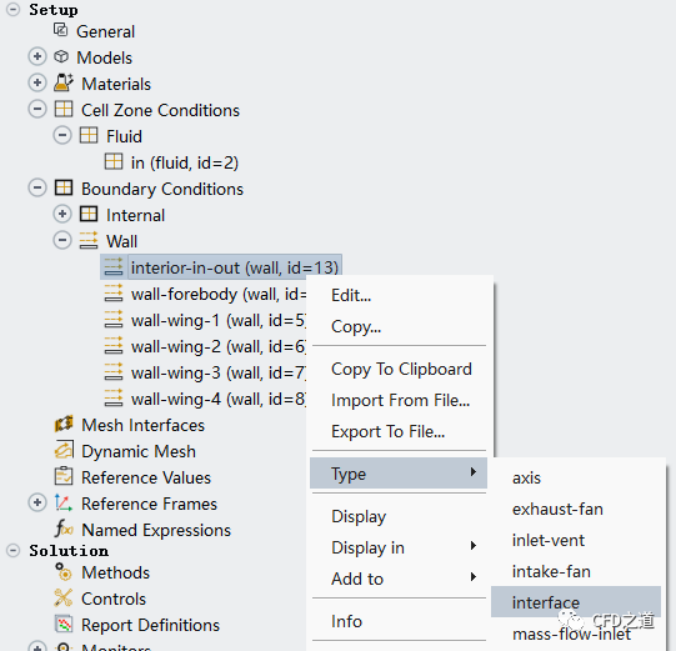The height and width of the screenshot is (651, 676).
Task: Select Edit... in the context menu
Action: pyautogui.click(x=351, y=295)
